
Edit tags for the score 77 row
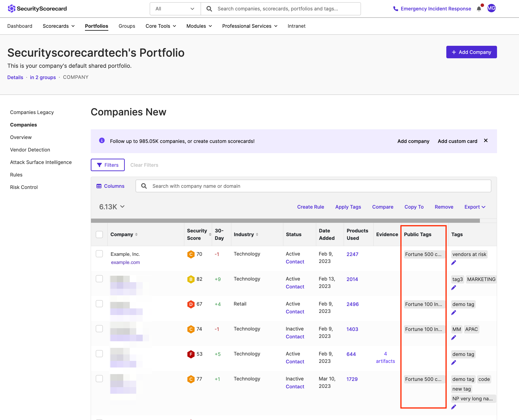[x=454, y=407]
